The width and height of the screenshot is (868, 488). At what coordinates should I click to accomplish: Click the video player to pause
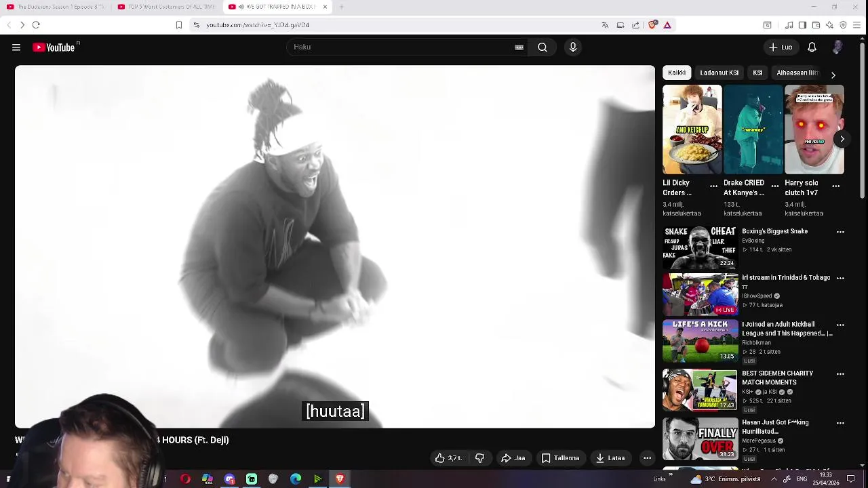click(335, 247)
